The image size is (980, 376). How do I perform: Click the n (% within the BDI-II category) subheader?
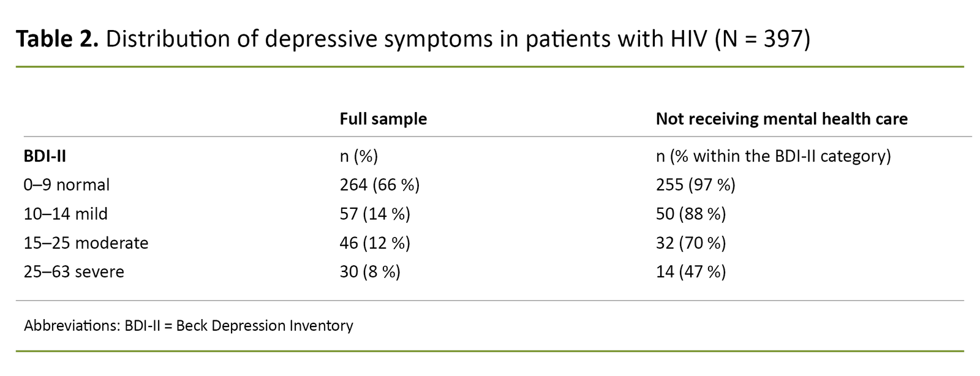click(773, 156)
